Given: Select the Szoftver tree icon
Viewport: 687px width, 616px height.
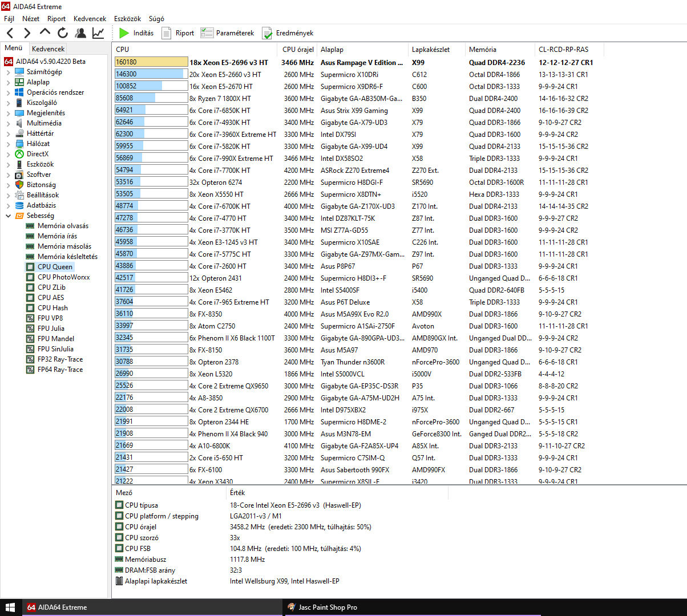Looking at the screenshot, I should pyautogui.click(x=19, y=175).
